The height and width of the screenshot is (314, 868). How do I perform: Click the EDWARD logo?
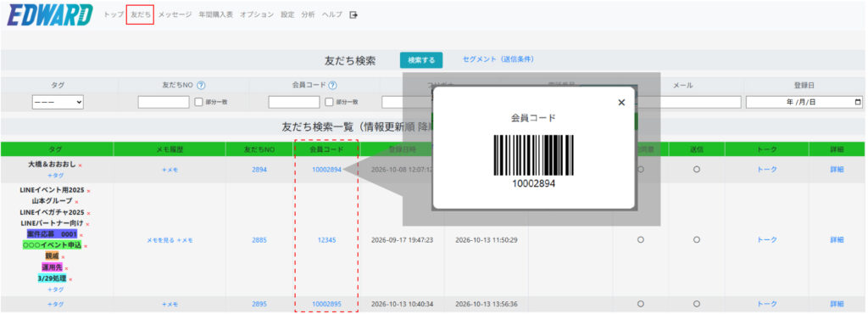coord(50,15)
